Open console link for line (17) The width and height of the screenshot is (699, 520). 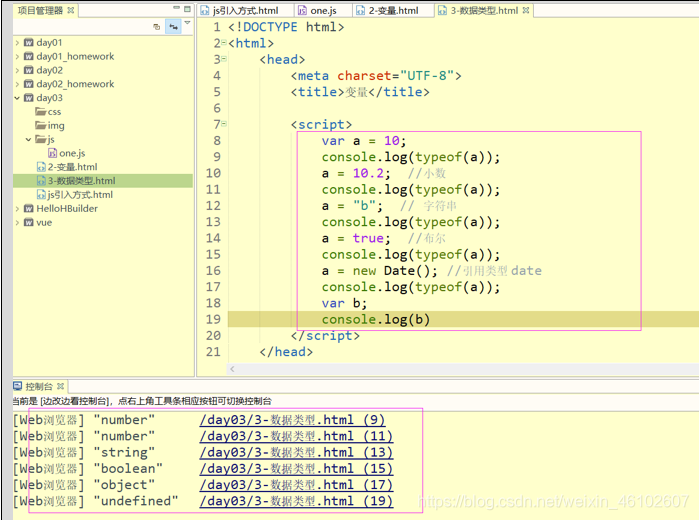296,485
